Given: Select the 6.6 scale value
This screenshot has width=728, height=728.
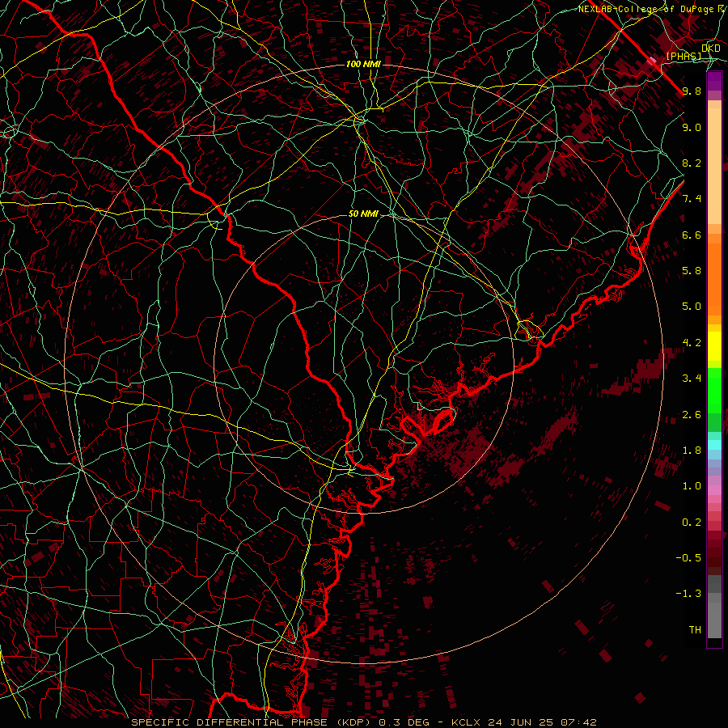Looking at the screenshot, I should (x=692, y=235).
